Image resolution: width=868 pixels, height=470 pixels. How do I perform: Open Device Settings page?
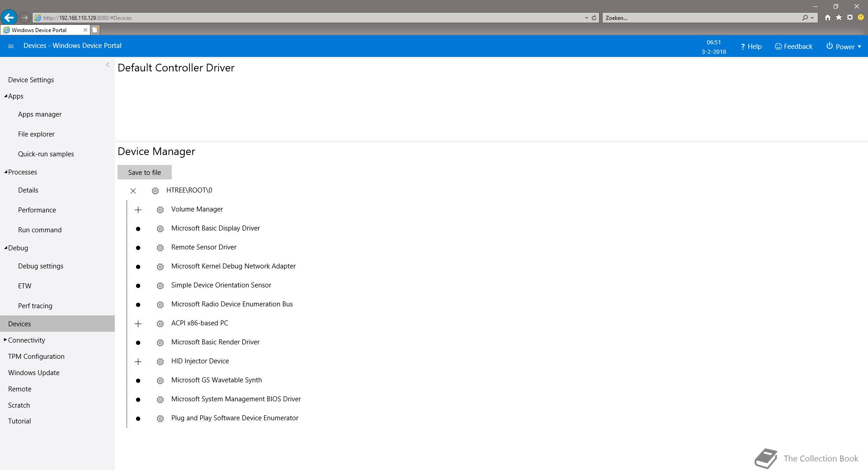tap(31, 80)
